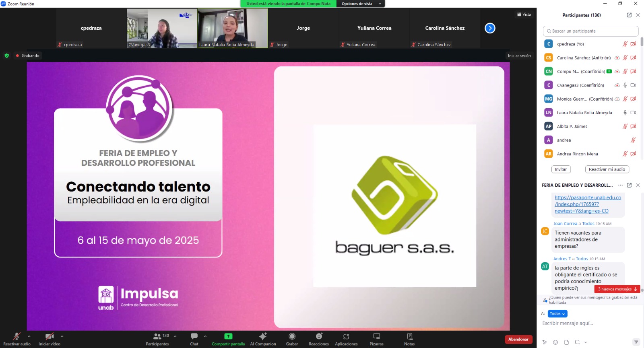Click the red Abandonar button
644x348 pixels.
click(518, 339)
